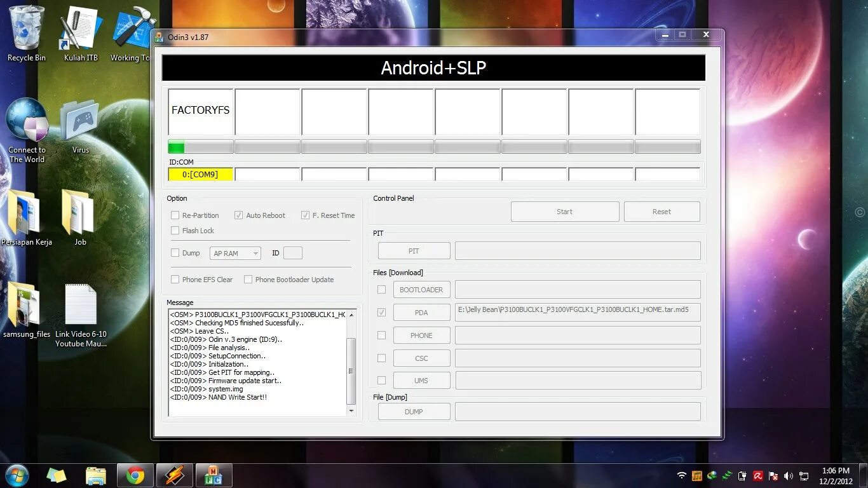Click the Message log scrollbar thumb
The image size is (868, 488).
tap(351, 371)
